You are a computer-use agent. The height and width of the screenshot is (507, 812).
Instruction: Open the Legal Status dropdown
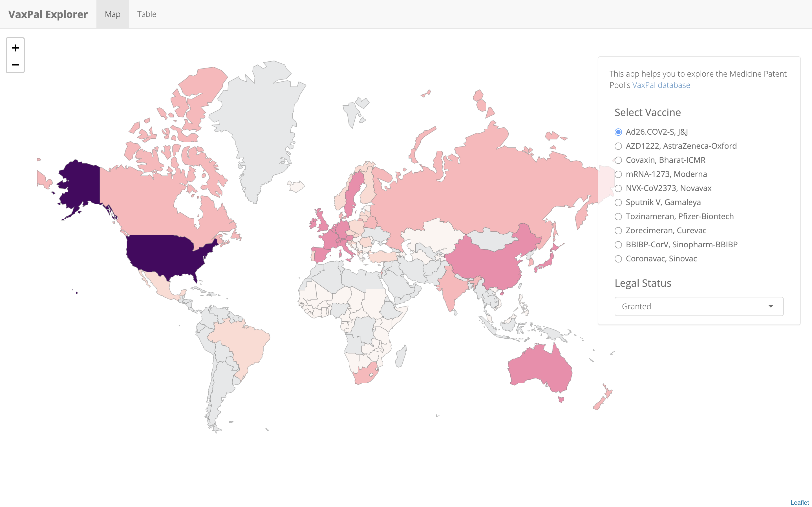699,306
